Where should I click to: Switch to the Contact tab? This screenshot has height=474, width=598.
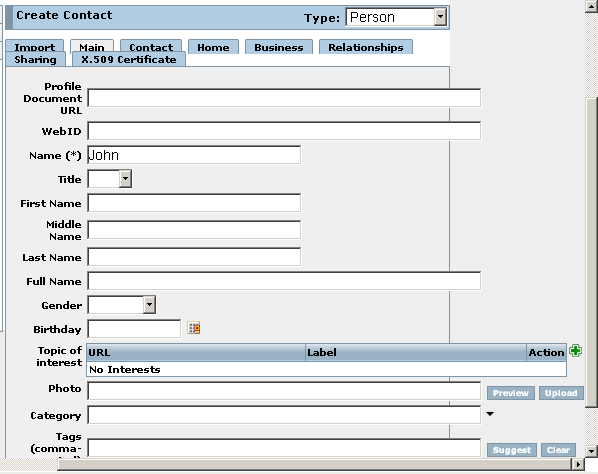pyautogui.click(x=151, y=47)
